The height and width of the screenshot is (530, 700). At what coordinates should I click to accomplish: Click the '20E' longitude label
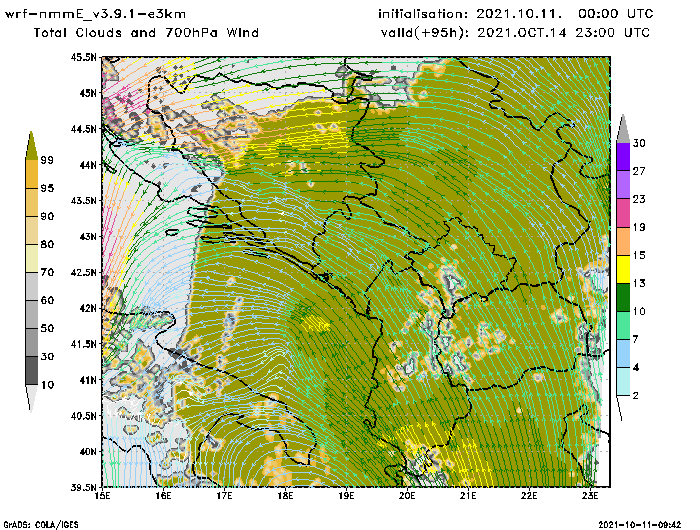tap(407, 496)
